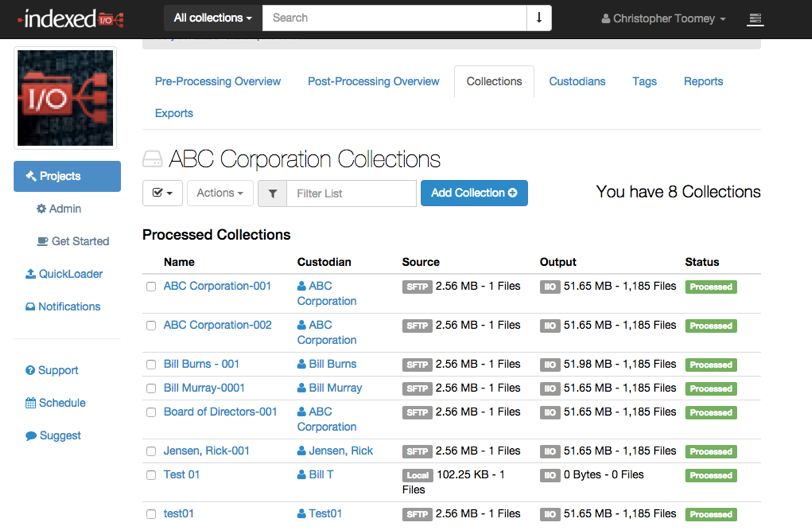Open the Bill T custodian link
The width and height of the screenshot is (812, 531).
pyautogui.click(x=315, y=475)
